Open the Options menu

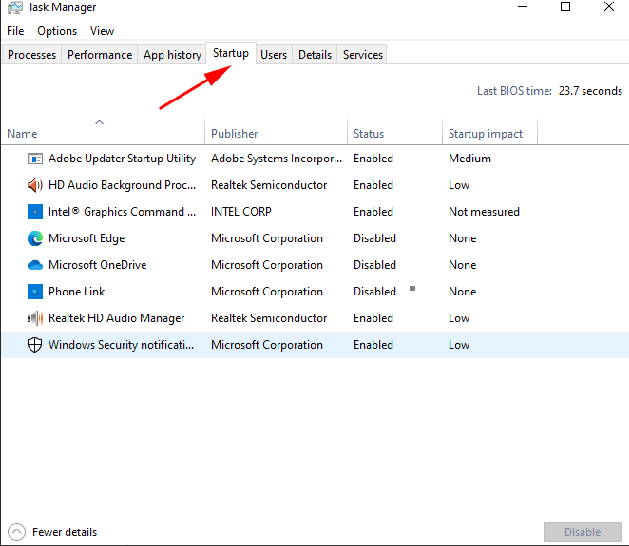[57, 31]
